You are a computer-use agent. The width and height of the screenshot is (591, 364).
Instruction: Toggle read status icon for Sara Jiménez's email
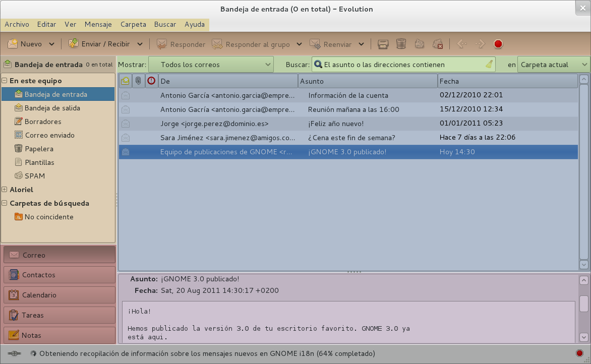tap(126, 138)
